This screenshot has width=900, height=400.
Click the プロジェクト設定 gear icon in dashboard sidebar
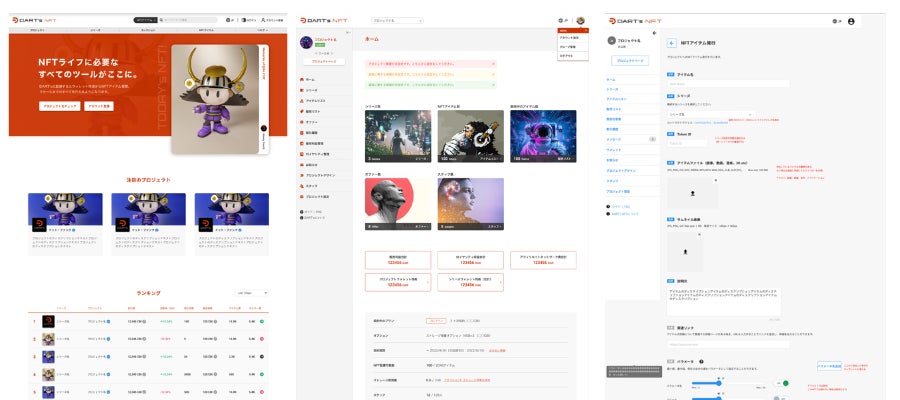301,196
